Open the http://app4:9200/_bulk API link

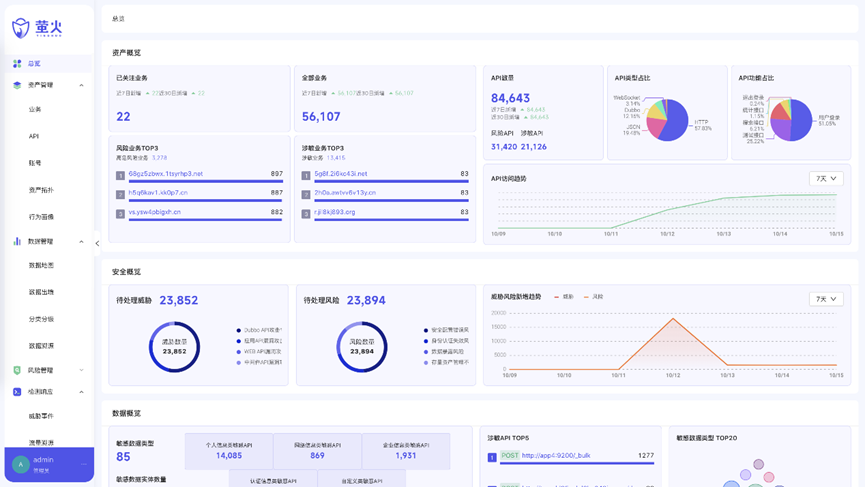point(556,456)
